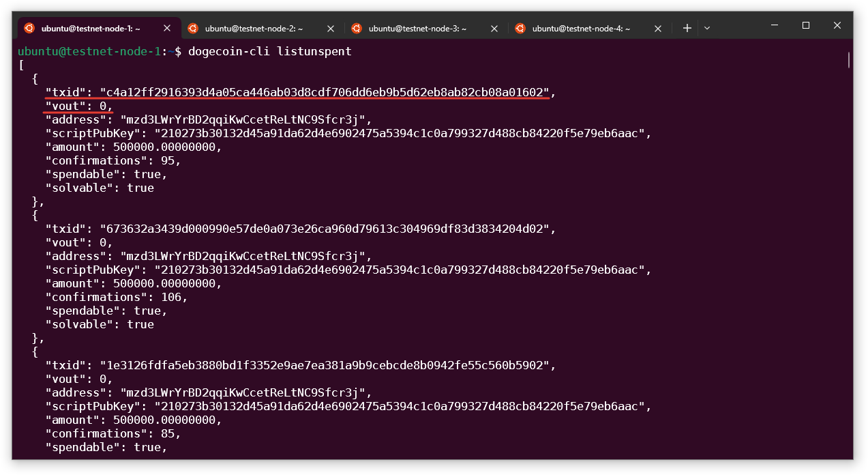Close the testnet-node-3 tab
This screenshot has width=868, height=475.
click(494, 28)
